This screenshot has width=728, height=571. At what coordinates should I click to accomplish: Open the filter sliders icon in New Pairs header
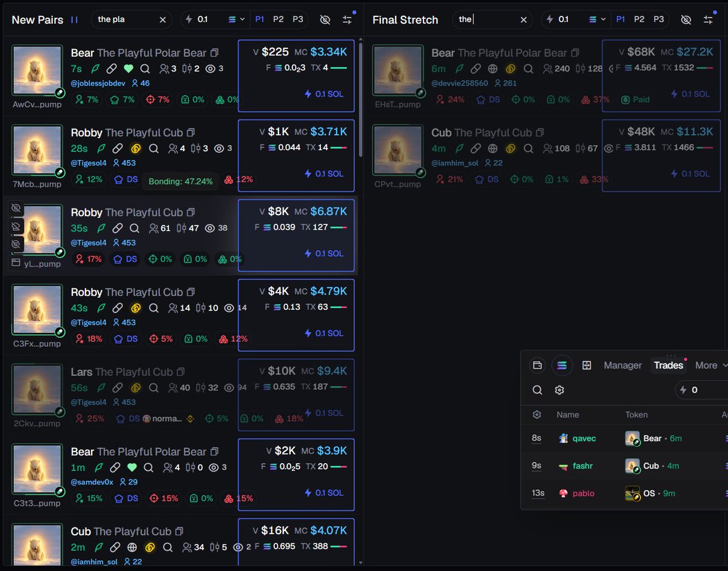pos(347,19)
